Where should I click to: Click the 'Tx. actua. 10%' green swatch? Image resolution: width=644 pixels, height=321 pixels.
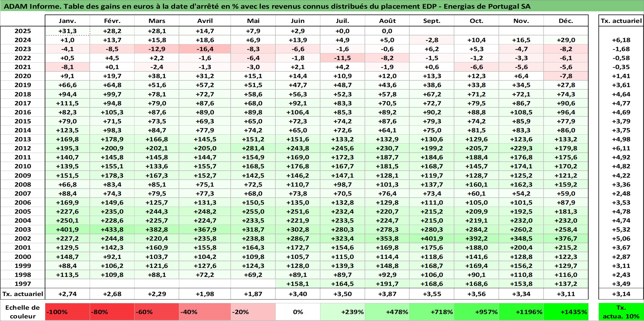click(x=621, y=312)
